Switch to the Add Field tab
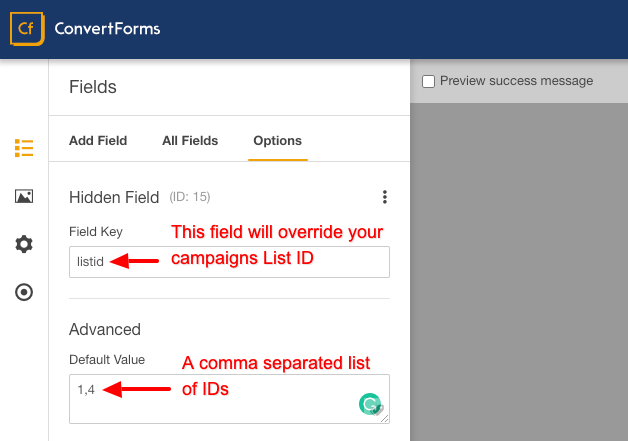This screenshot has height=441, width=628. click(x=98, y=141)
